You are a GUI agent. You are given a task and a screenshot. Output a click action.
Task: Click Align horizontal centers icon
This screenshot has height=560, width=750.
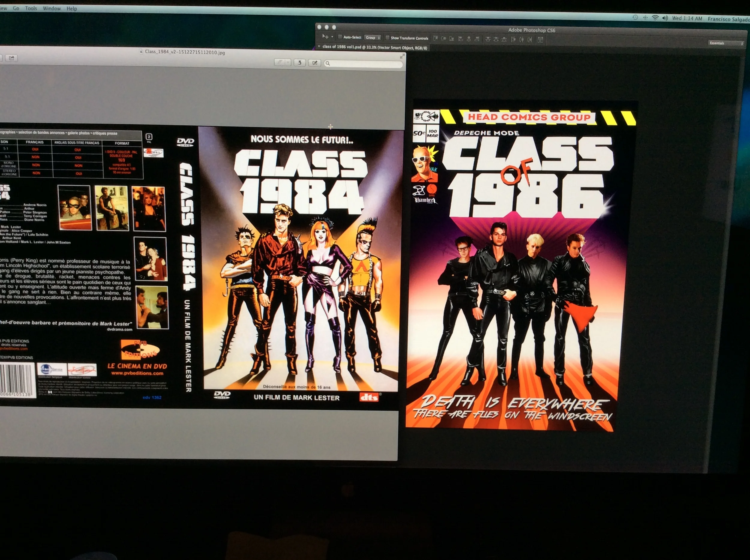469,39
